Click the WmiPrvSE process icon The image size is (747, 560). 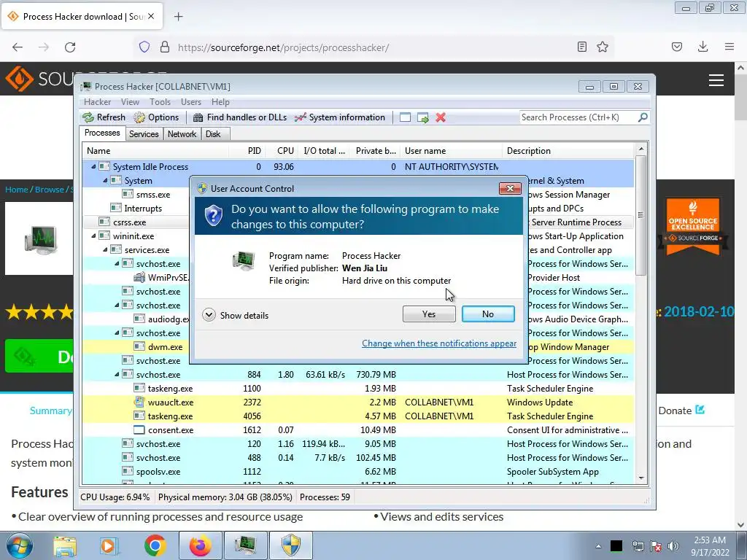coord(139,277)
